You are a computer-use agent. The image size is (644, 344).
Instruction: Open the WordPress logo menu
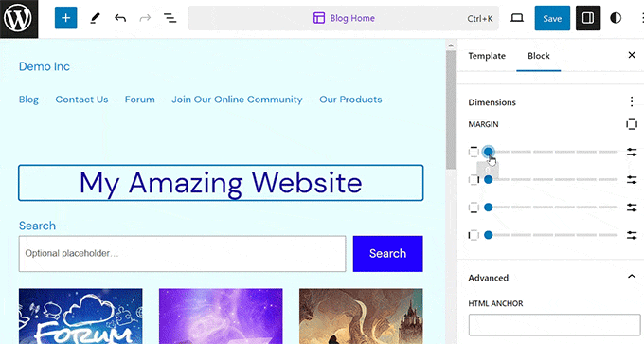point(19,19)
